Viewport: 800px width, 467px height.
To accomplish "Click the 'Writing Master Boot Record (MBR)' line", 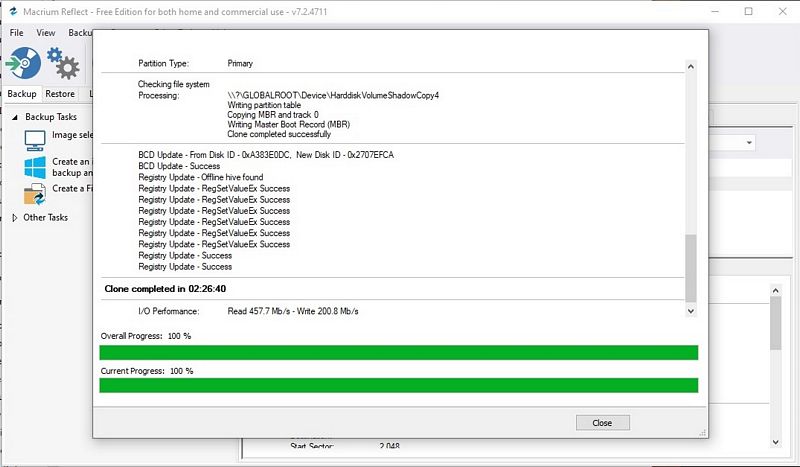I will (x=289, y=125).
